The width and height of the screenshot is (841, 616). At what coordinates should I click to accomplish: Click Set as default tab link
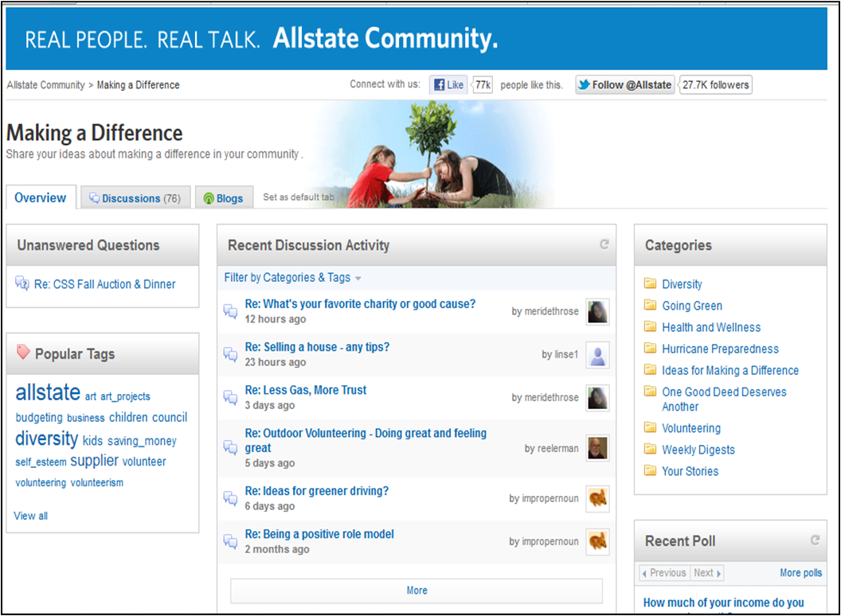click(298, 197)
